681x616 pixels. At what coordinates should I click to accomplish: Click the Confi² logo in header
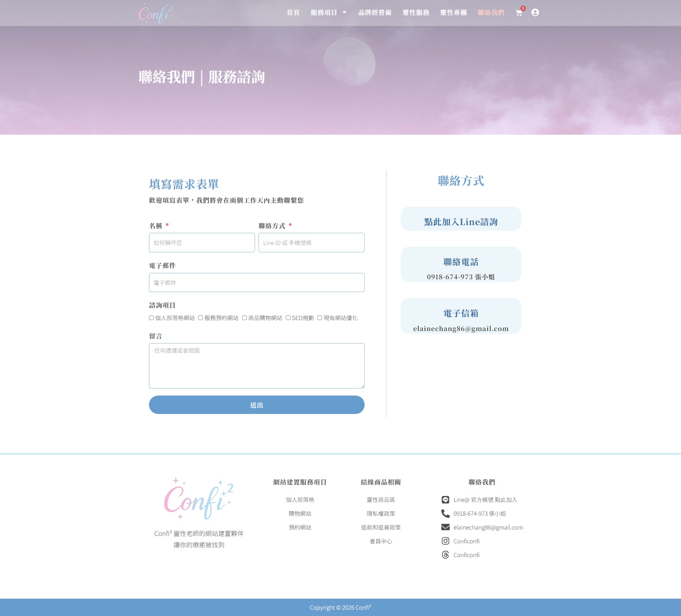(156, 13)
